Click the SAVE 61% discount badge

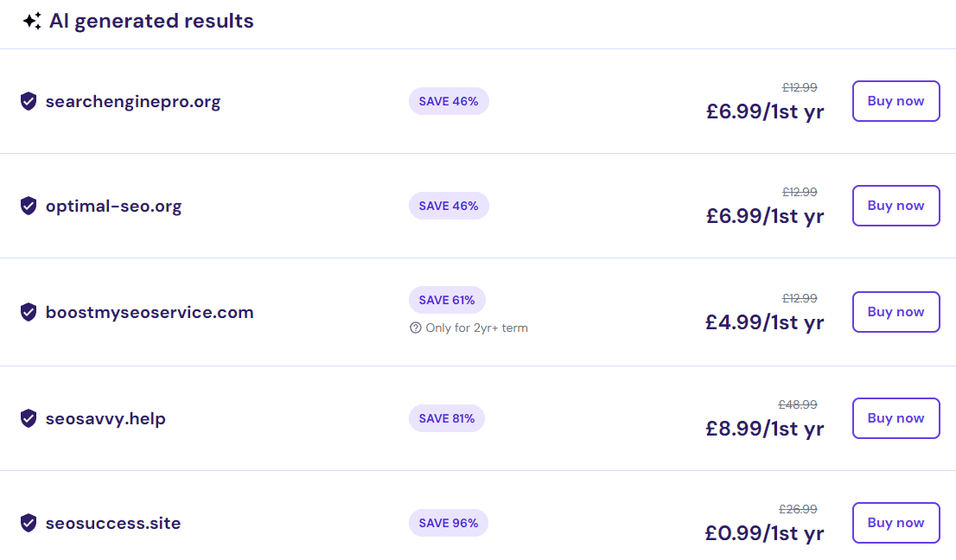pyautogui.click(x=447, y=300)
